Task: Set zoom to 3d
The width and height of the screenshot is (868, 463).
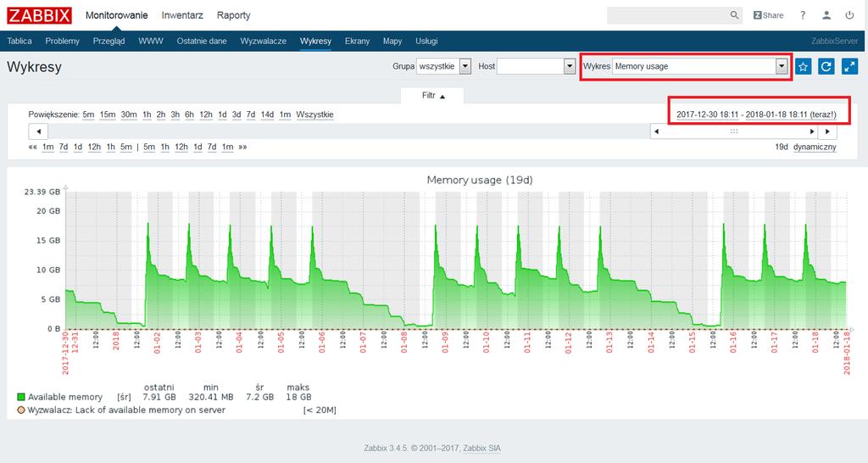Action: (x=236, y=114)
